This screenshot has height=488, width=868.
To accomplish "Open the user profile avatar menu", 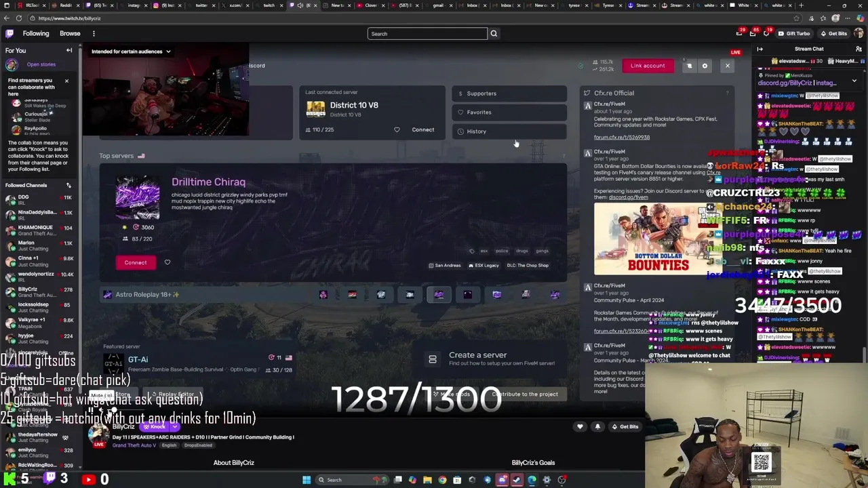I will (x=859, y=33).
